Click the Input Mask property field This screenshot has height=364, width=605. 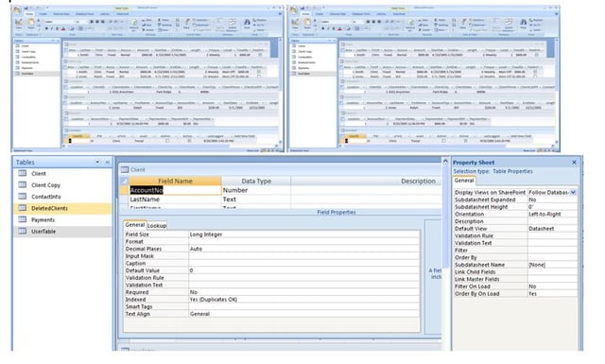[303, 256]
